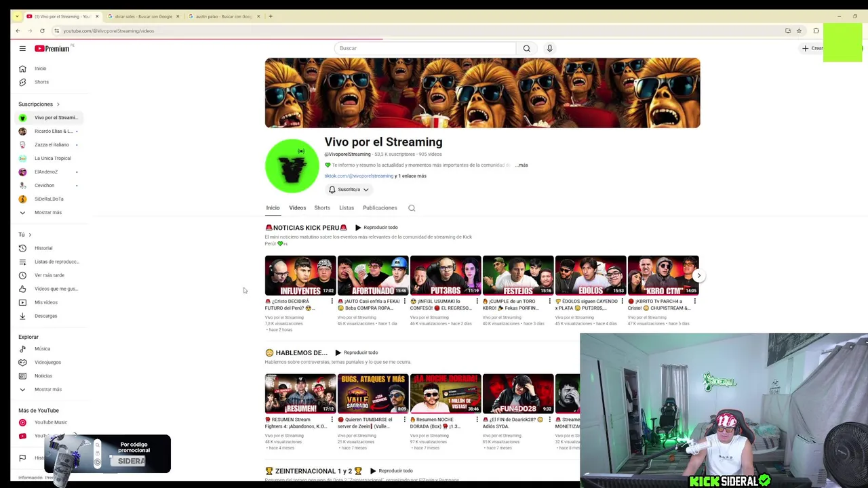
Task: Click the channel search magnifier icon
Action: pos(412,208)
